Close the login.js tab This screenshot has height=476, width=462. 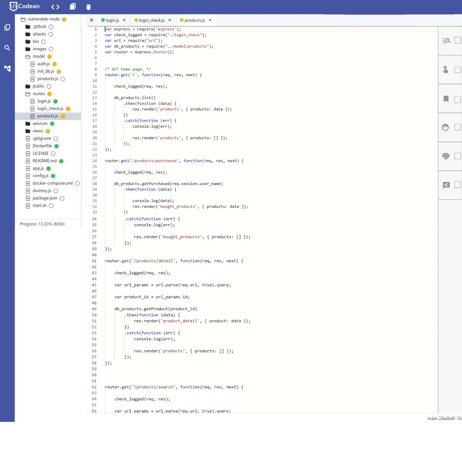coord(124,20)
